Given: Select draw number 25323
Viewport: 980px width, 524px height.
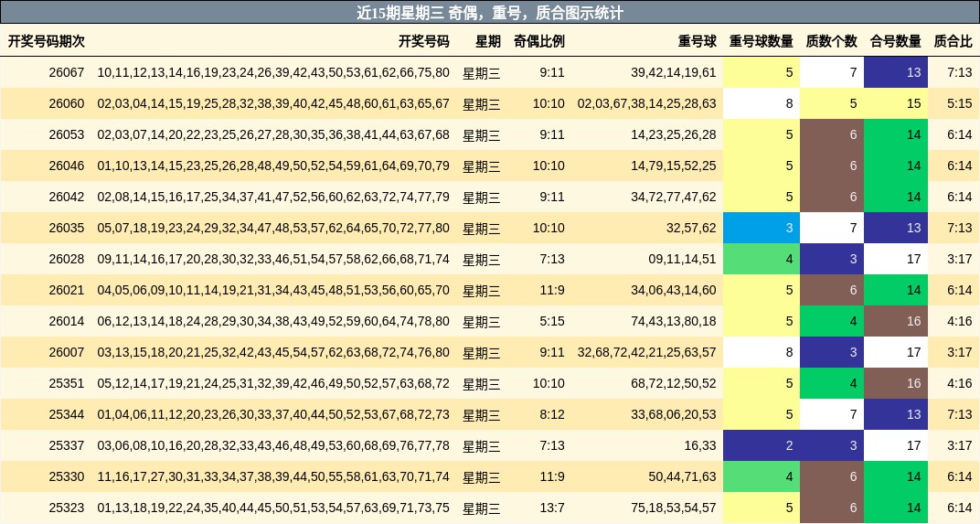Looking at the screenshot, I should coord(67,508).
